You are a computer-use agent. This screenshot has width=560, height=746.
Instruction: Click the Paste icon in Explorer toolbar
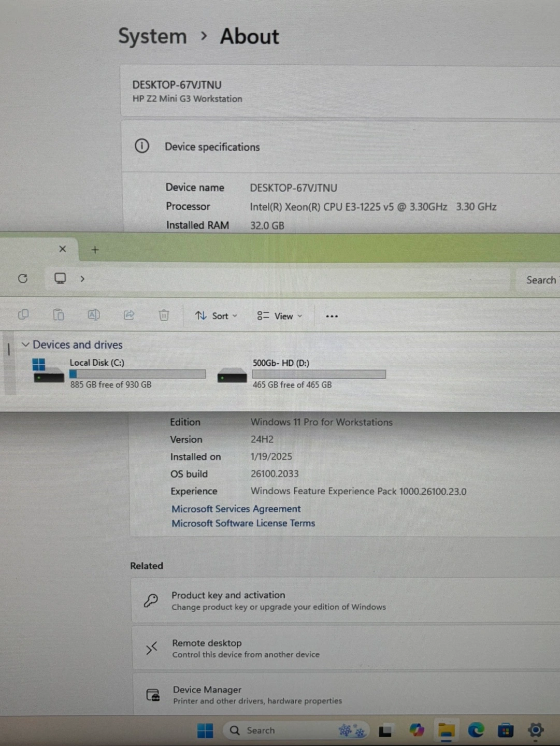pos(59,315)
